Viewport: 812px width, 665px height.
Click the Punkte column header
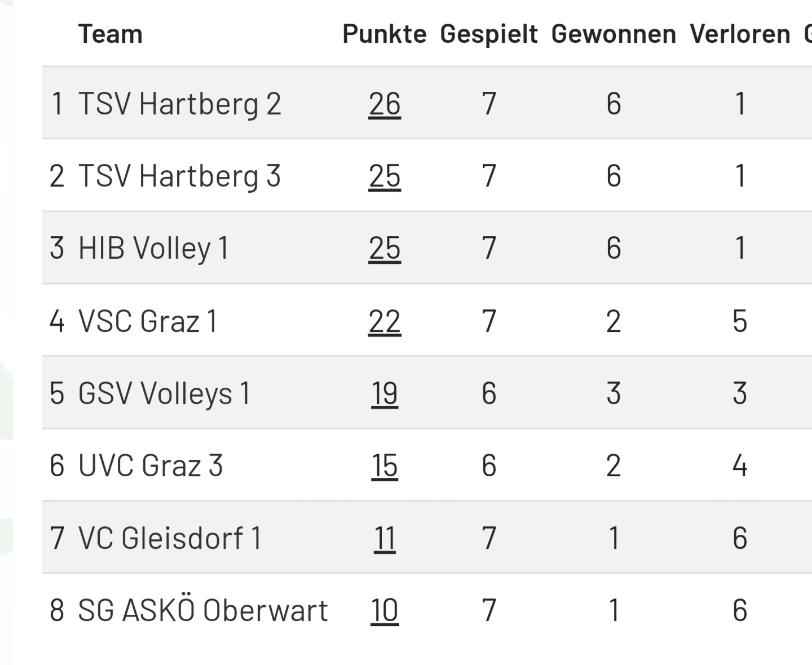click(385, 34)
